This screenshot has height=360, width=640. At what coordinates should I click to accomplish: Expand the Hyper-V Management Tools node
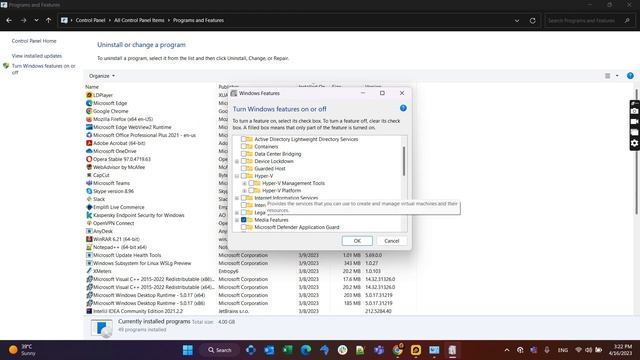[244, 183]
